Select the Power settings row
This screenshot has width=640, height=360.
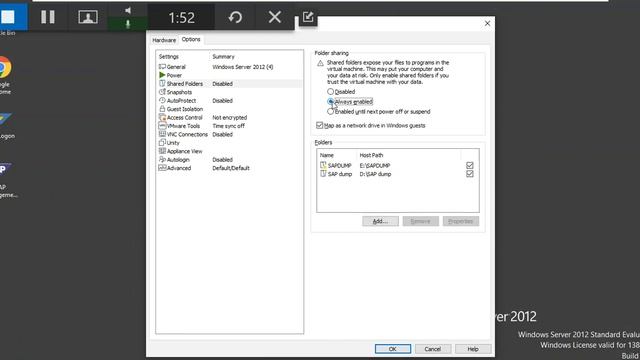[229, 76]
